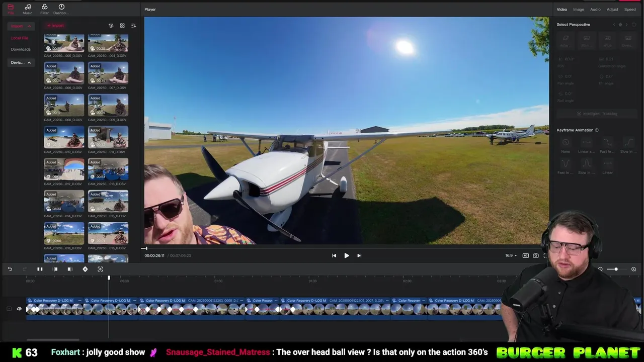644x362 pixels.
Task: Open the Music library tab
Action: (x=27, y=9)
